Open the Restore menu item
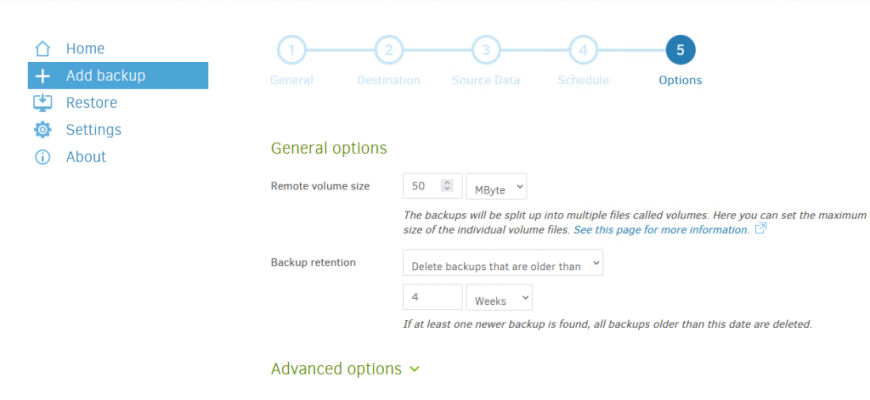 coord(91,103)
